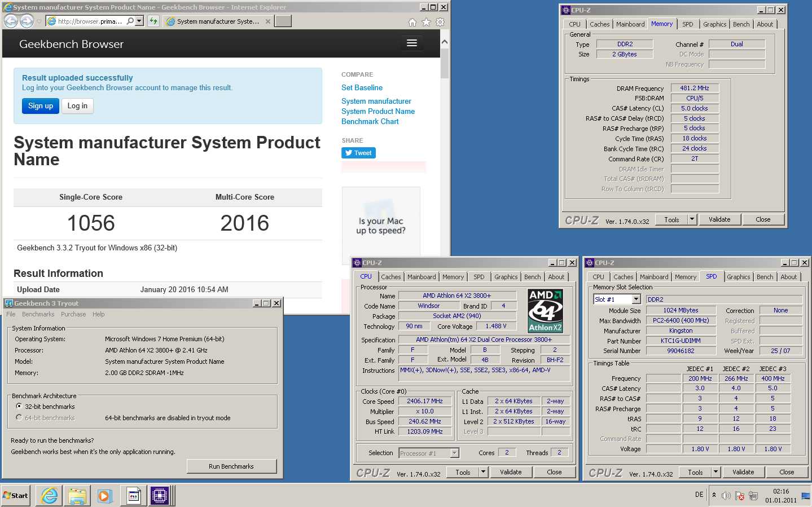Click Tools button in CPU-Z Memory window

(672, 219)
